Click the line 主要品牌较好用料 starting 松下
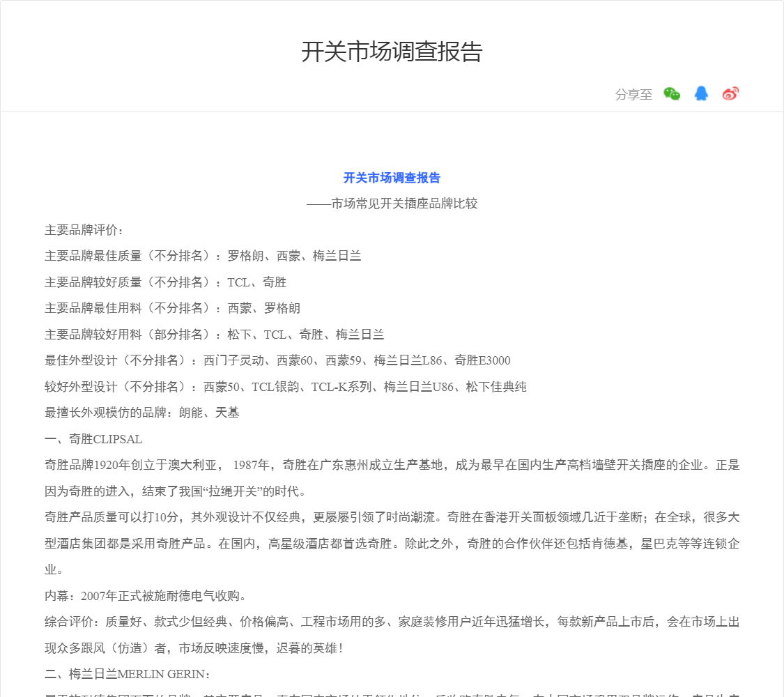The height and width of the screenshot is (697, 784). (x=215, y=335)
